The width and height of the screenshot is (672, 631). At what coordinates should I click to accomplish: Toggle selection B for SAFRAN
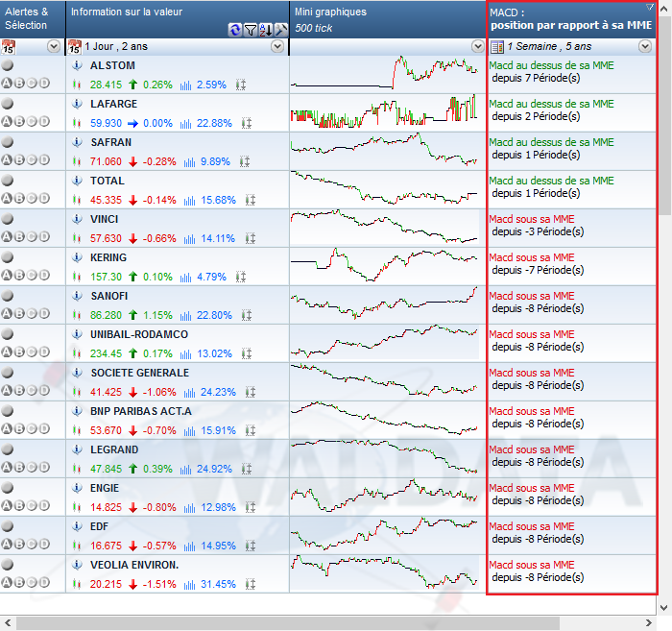(19, 159)
